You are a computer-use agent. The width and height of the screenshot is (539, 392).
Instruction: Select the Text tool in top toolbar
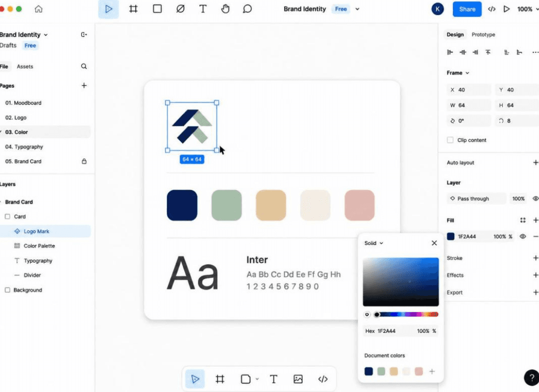click(x=203, y=9)
